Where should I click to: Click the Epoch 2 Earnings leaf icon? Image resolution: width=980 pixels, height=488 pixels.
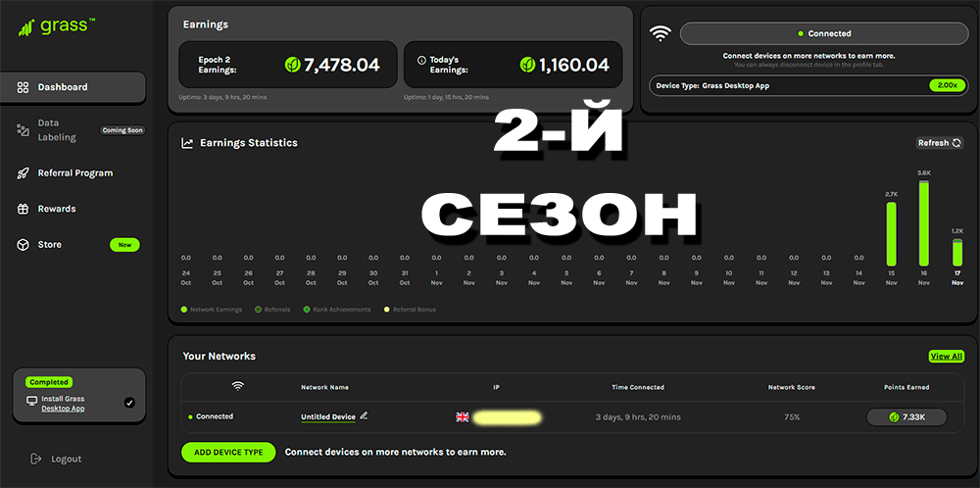tap(292, 65)
